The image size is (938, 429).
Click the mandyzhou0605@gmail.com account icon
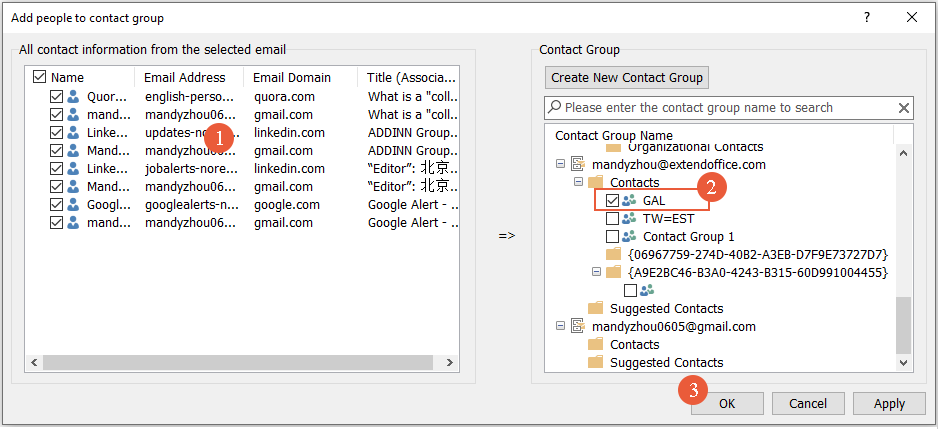[577, 327]
